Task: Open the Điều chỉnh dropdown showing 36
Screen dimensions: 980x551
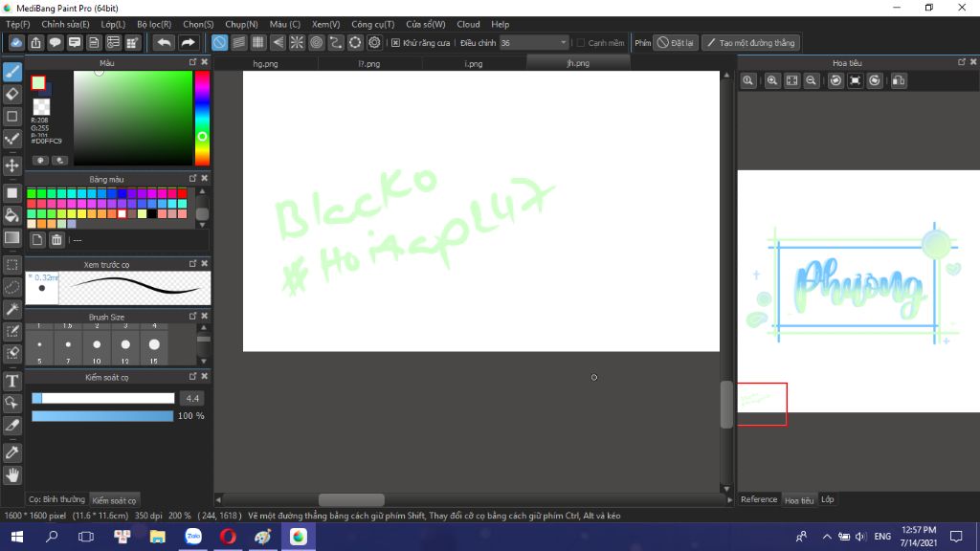Action: (534, 42)
